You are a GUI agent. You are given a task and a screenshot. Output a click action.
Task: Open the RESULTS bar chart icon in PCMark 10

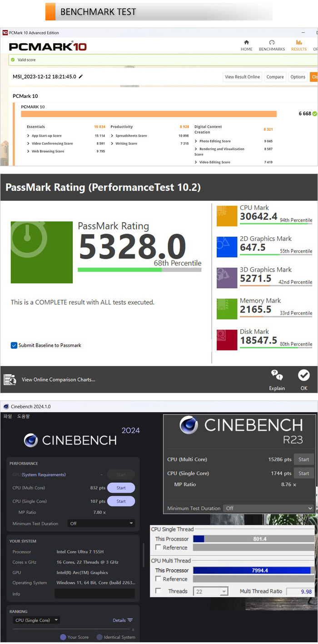[x=299, y=42]
